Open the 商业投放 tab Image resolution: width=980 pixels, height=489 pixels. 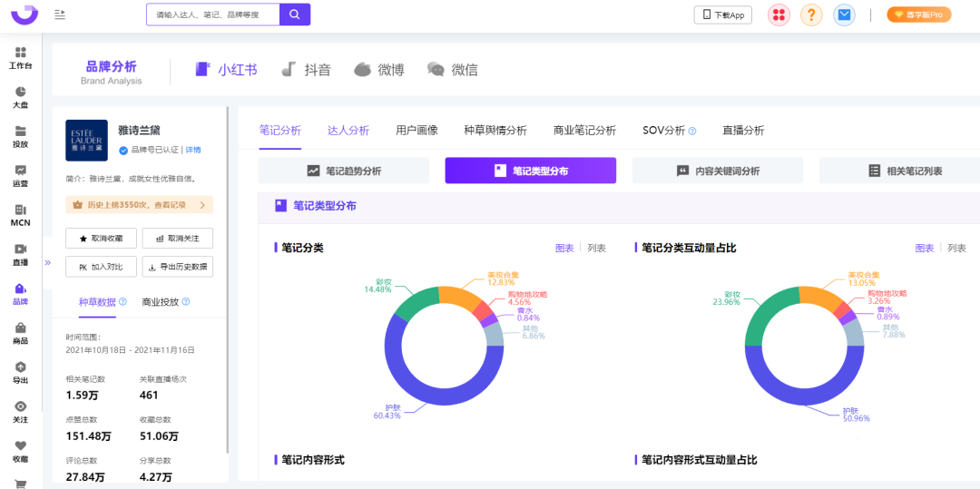[x=166, y=302]
